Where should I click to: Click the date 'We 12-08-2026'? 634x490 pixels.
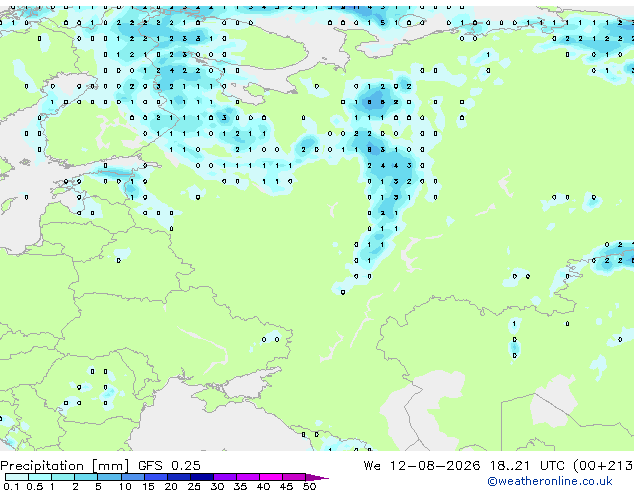click(422, 466)
